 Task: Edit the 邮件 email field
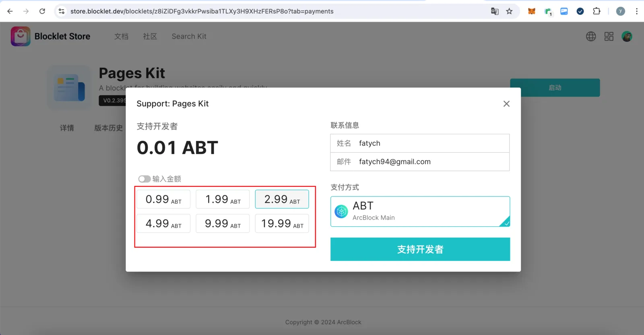coord(420,162)
